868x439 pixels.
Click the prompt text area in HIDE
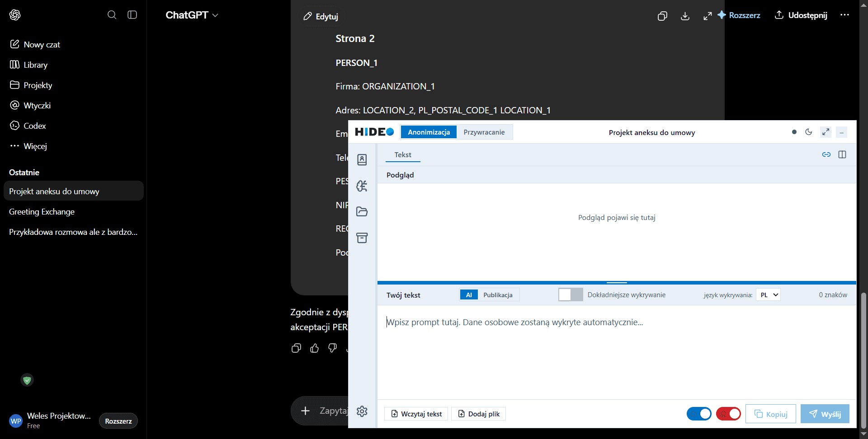[x=617, y=352]
